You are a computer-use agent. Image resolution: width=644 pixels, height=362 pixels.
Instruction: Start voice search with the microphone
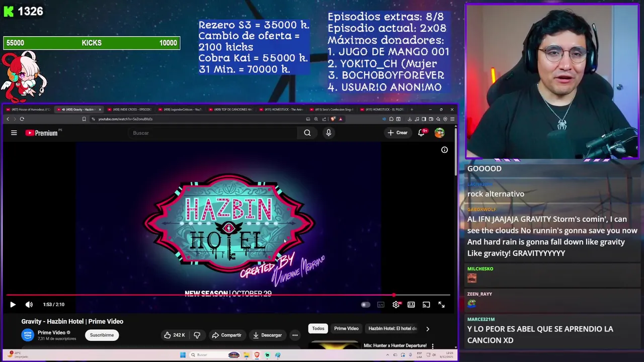(x=329, y=133)
